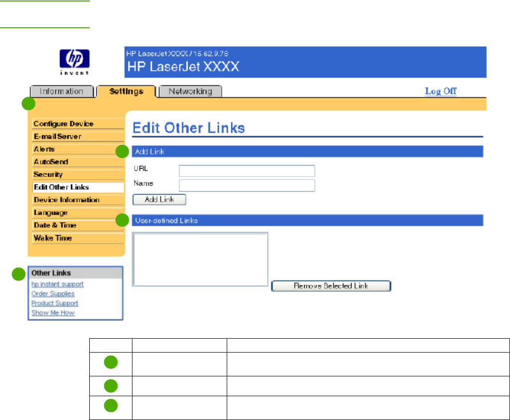The height and width of the screenshot is (420, 510).
Task: Open Language settings
Action: point(78,213)
